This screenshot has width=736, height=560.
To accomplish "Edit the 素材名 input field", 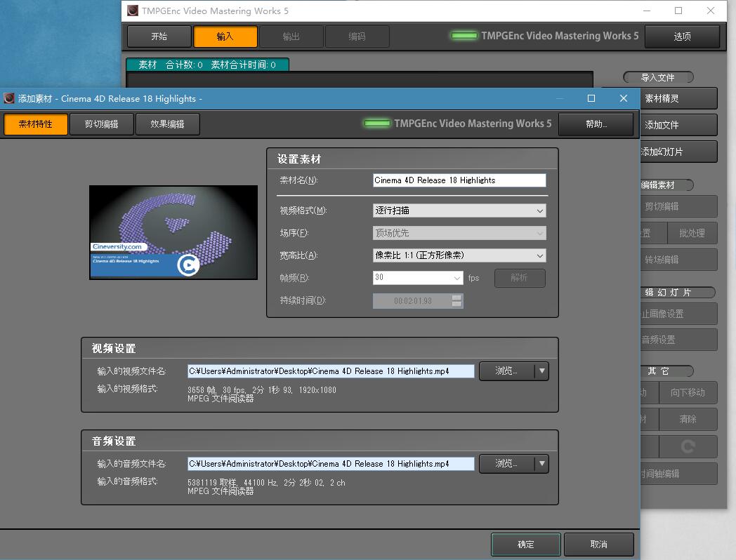I will [459, 180].
